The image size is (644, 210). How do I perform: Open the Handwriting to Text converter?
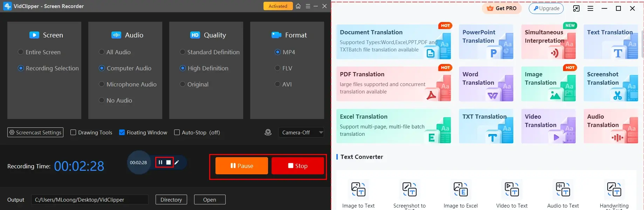[x=614, y=194]
